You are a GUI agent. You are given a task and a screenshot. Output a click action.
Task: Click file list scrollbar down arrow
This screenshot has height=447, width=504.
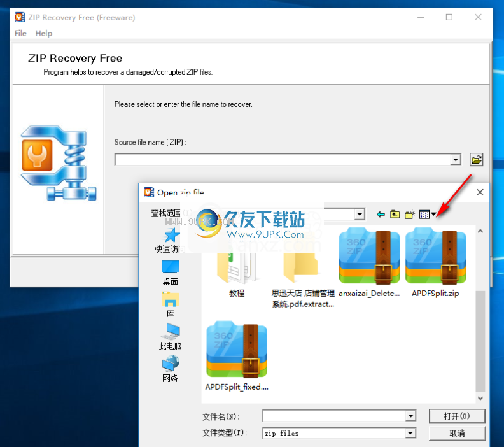coord(480,398)
